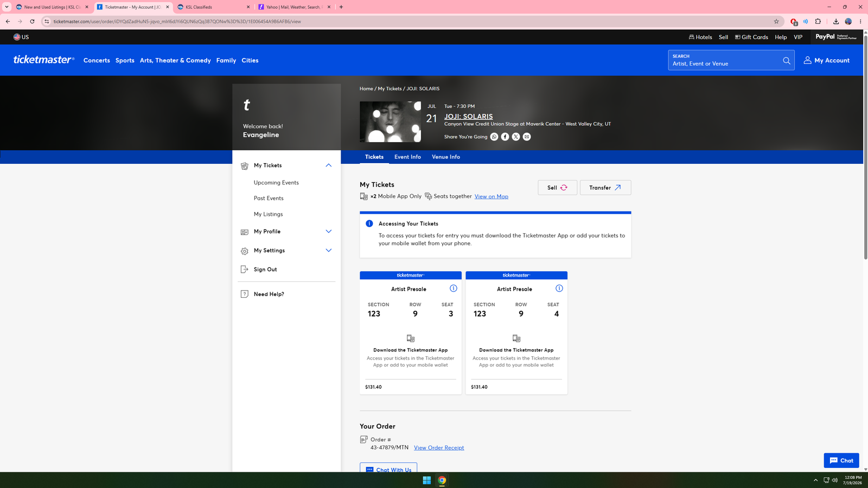Viewport: 868px width, 488px height.
Task: Switch to the Event Info tab
Action: pos(407,157)
